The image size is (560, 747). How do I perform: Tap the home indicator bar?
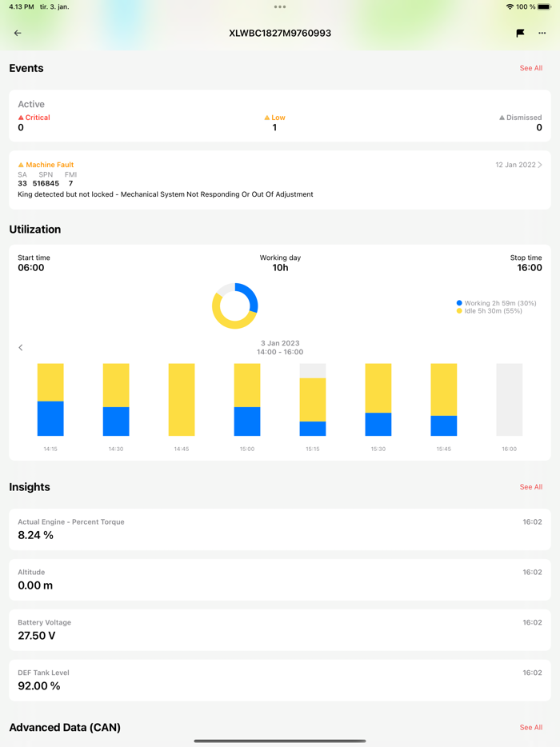(x=280, y=741)
